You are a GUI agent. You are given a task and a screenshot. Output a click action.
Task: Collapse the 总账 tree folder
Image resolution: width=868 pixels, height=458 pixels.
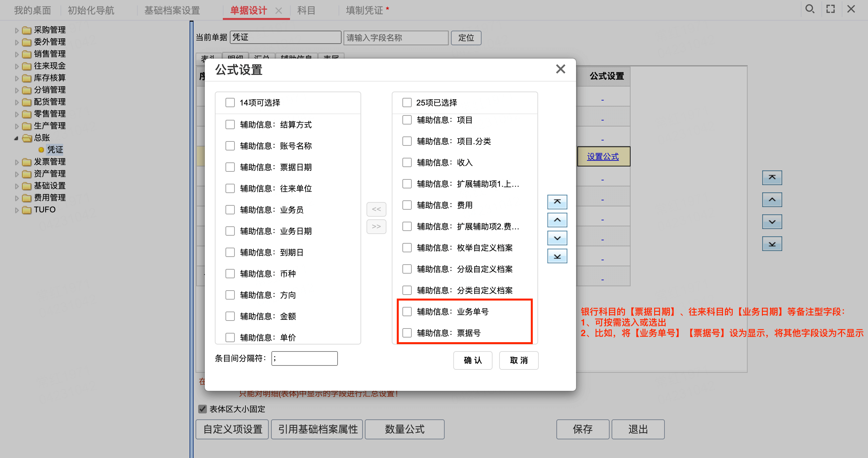[16, 138]
